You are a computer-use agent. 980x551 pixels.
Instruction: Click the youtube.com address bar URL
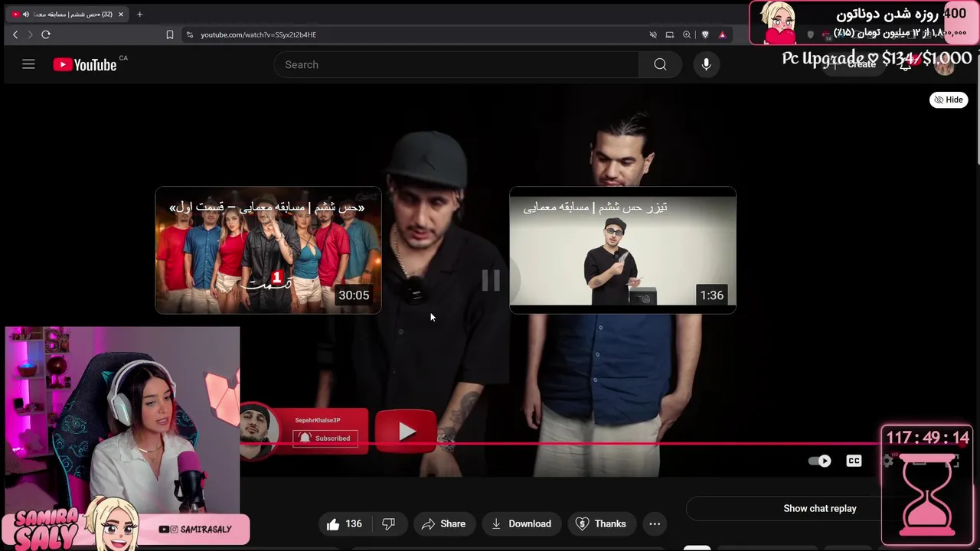[x=258, y=34]
